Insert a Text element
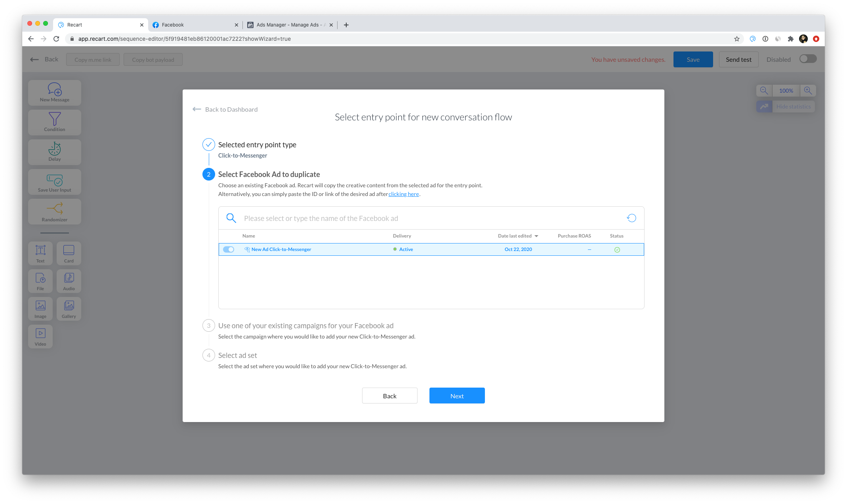 click(x=40, y=253)
